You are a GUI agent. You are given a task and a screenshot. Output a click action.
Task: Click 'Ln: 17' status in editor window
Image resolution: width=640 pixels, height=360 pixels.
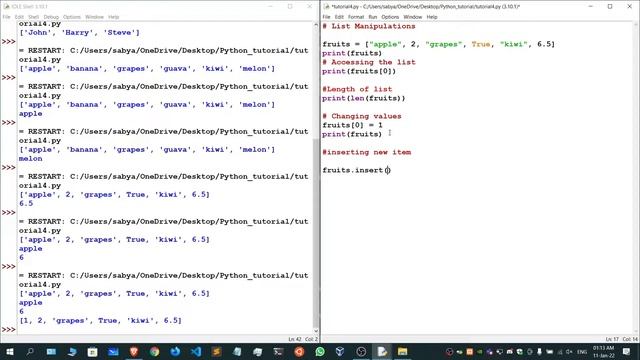pyautogui.click(x=612, y=339)
